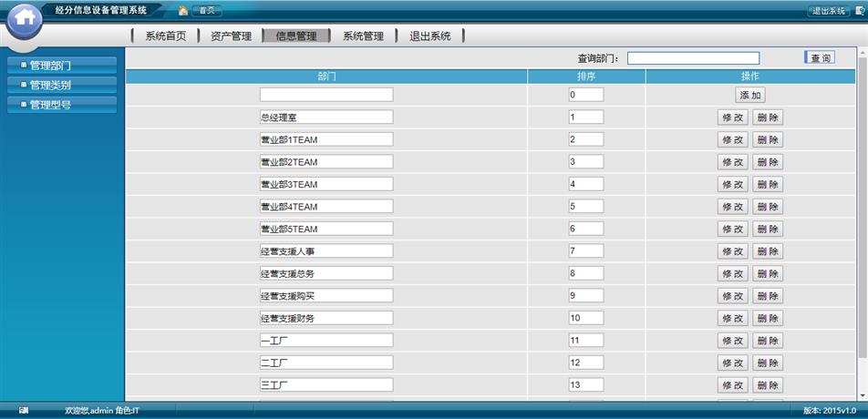Click 修改 for 二工厂

[x=733, y=363]
